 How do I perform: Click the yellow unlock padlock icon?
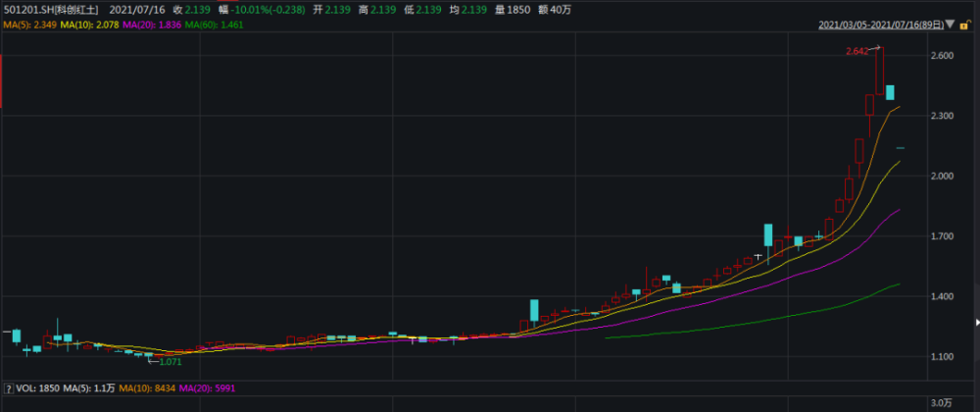(x=964, y=25)
